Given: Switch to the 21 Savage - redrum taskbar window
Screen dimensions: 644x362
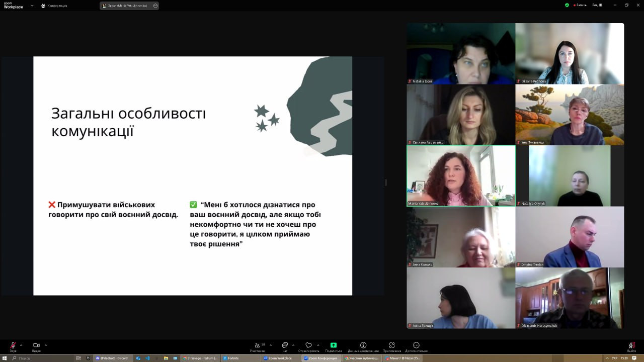Looking at the screenshot, I should (x=201, y=358).
